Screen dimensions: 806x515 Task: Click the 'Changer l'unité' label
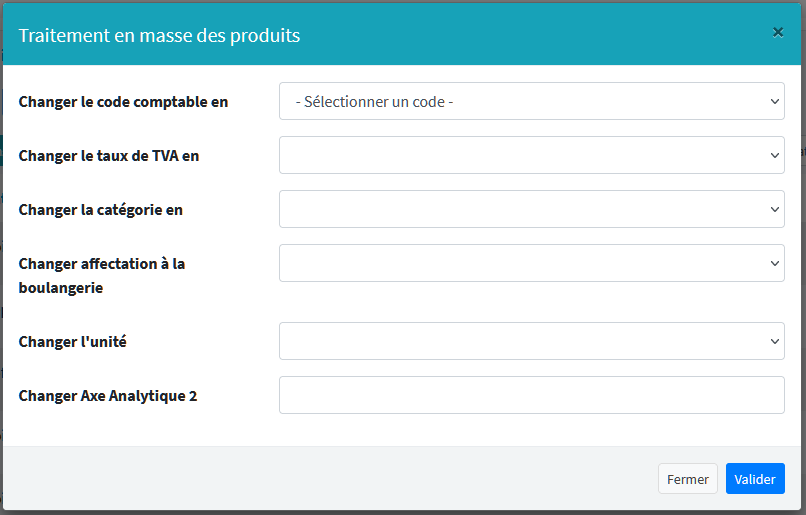tap(72, 342)
